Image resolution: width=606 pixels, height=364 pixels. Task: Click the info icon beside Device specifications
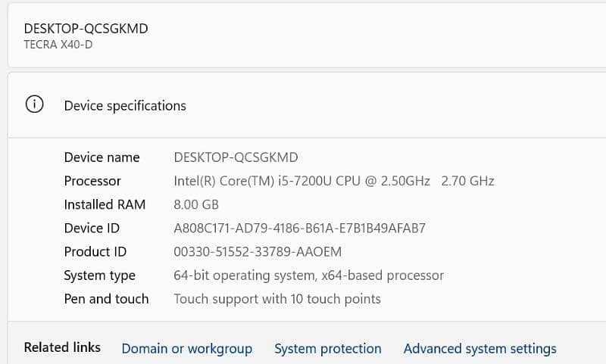34,104
